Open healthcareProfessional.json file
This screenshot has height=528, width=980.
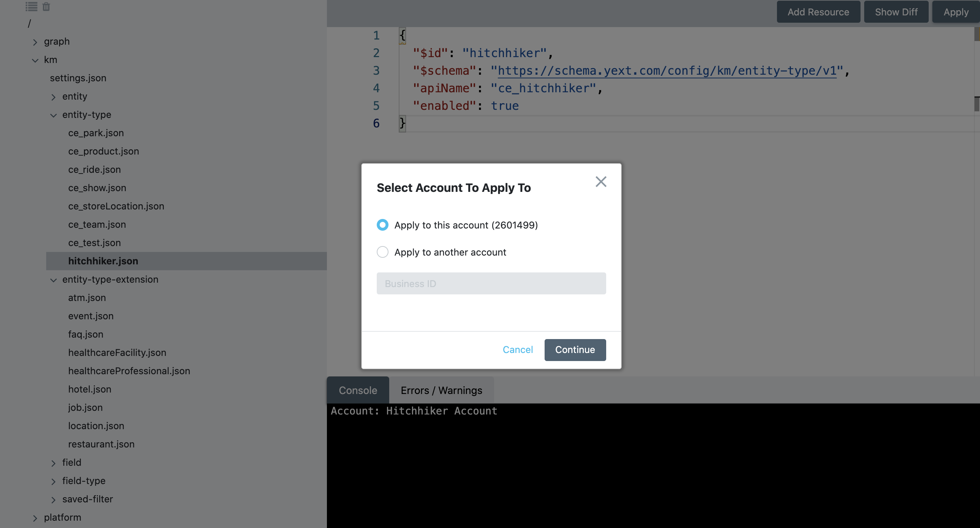point(129,371)
